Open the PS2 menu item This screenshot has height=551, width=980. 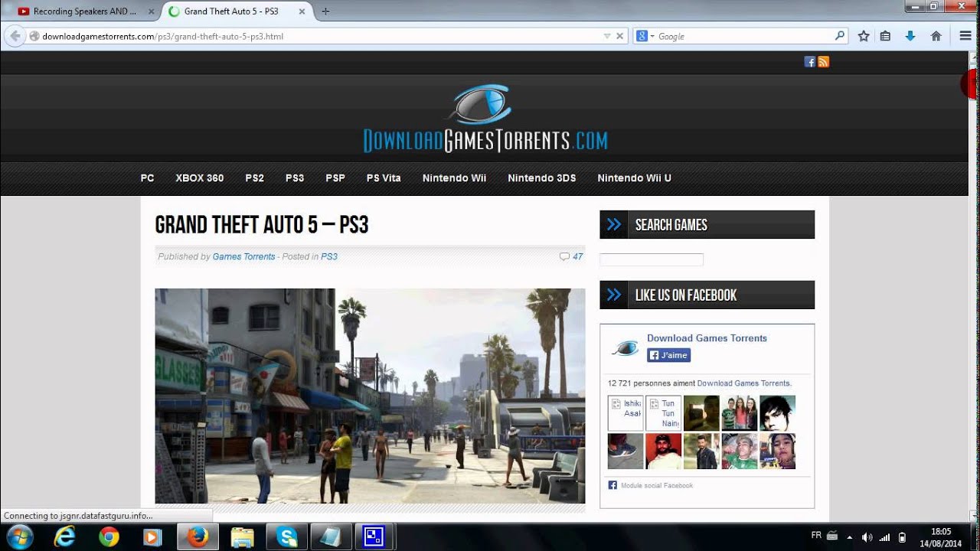point(255,178)
